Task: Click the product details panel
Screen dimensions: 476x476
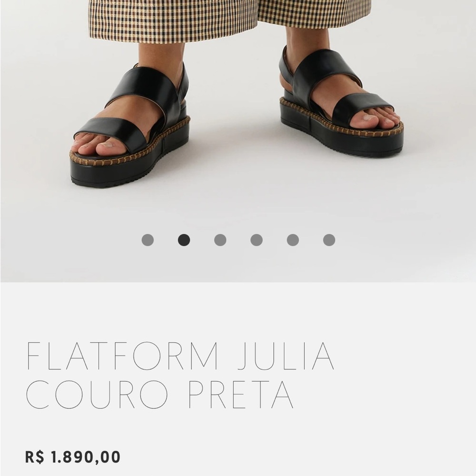Action: pos(238,381)
